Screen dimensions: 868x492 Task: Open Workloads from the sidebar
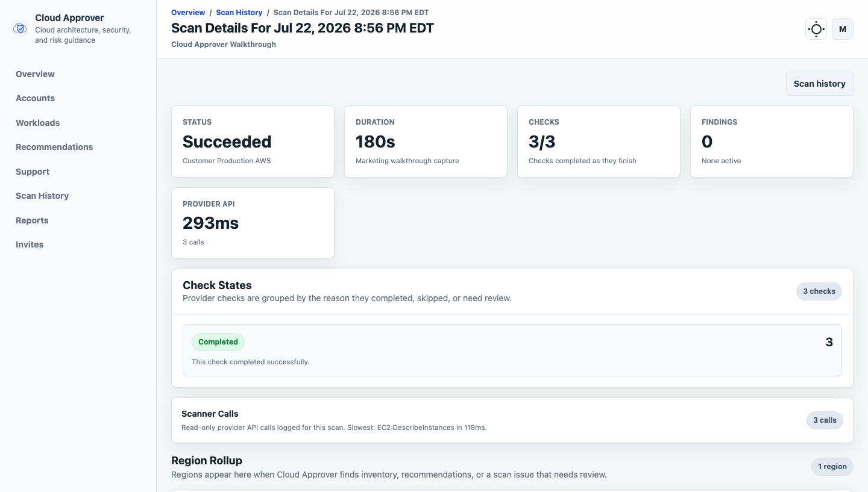click(x=37, y=123)
